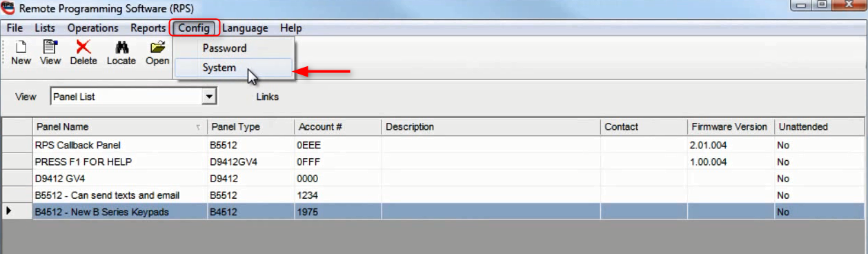868x254 pixels.
Task: Sort by Account # column header
Action: (338, 127)
